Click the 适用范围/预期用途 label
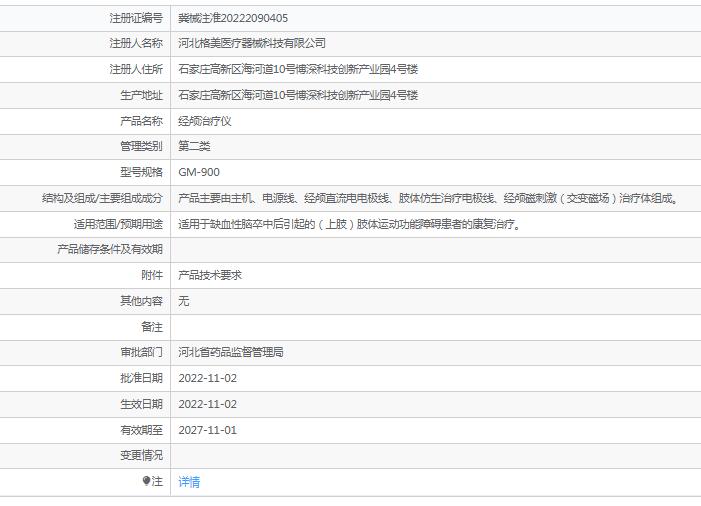This screenshot has width=701, height=506. (118, 224)
